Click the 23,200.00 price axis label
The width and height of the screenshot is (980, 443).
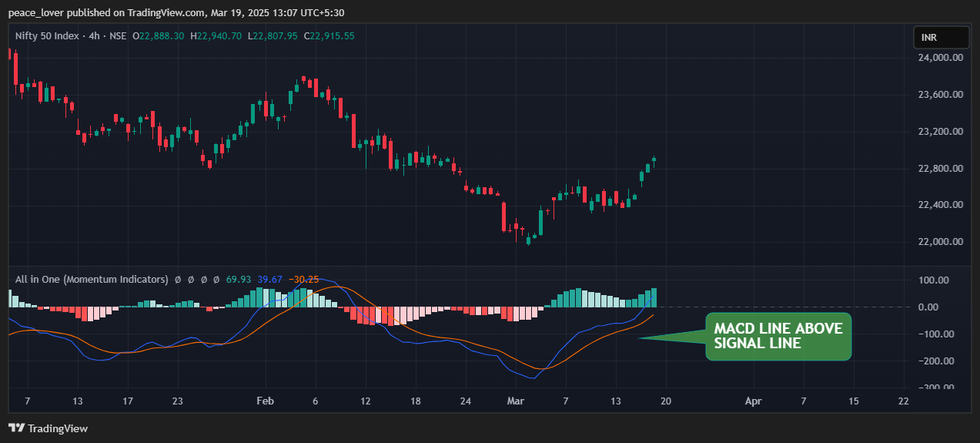pyautogui.click(x=941, y=132)
